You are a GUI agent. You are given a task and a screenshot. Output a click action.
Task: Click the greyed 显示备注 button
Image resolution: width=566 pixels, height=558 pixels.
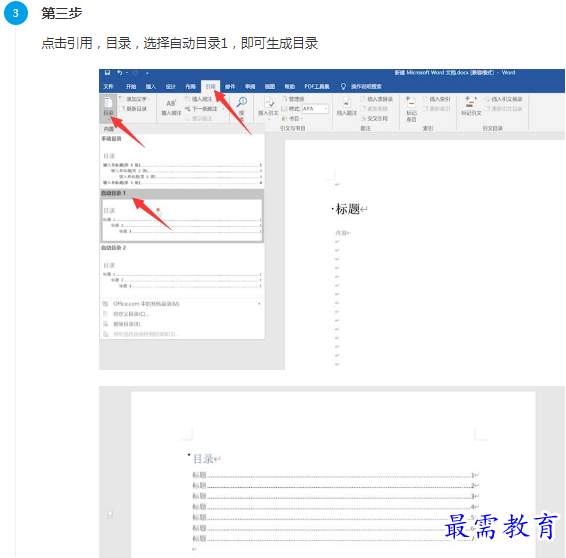199,118
